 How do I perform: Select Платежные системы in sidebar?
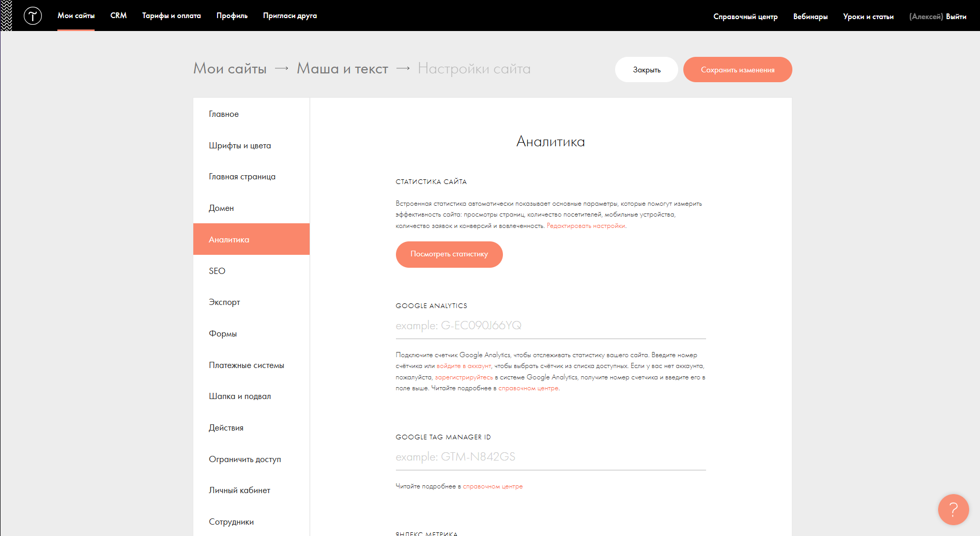[x=246, y=365]
